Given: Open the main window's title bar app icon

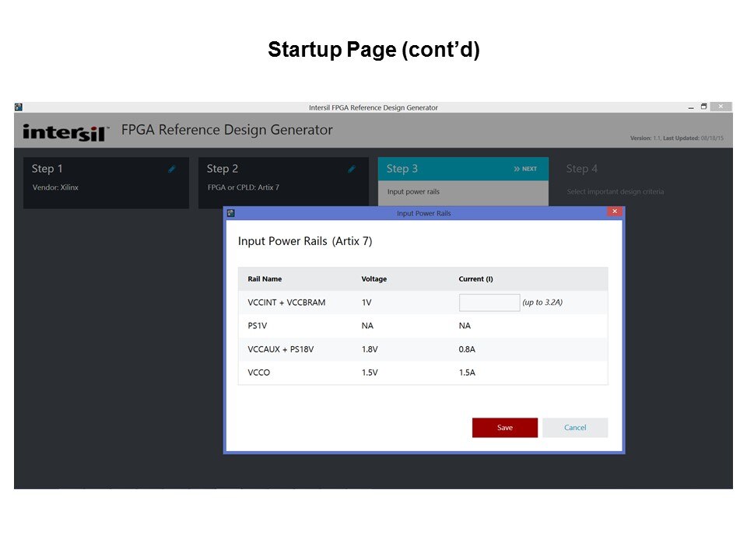Looking at the screenshot, I should point(19,107).
